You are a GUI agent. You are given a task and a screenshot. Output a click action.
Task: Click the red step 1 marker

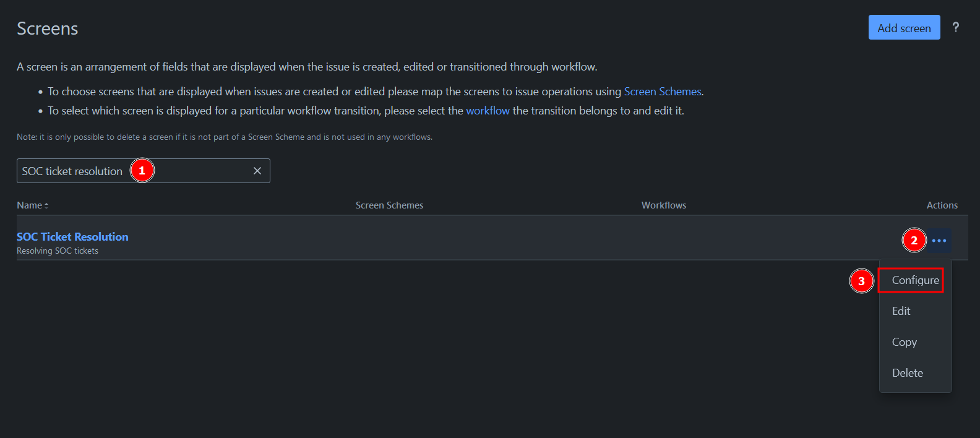click(142, 171)
